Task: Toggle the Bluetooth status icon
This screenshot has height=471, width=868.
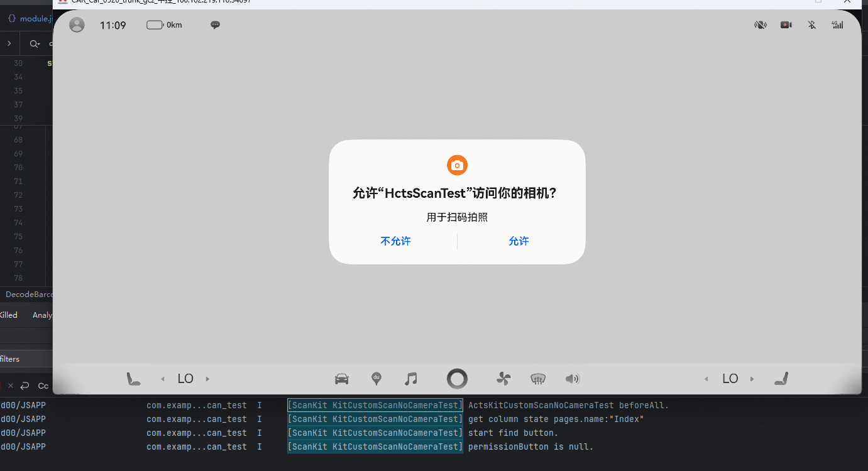Action: click(x=811, y=25)
